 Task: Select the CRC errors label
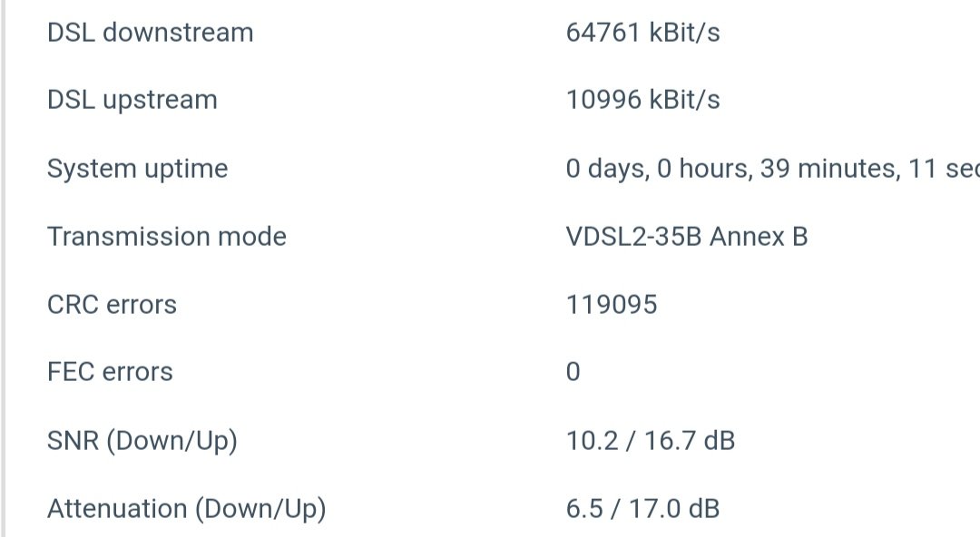coord(112,305)
